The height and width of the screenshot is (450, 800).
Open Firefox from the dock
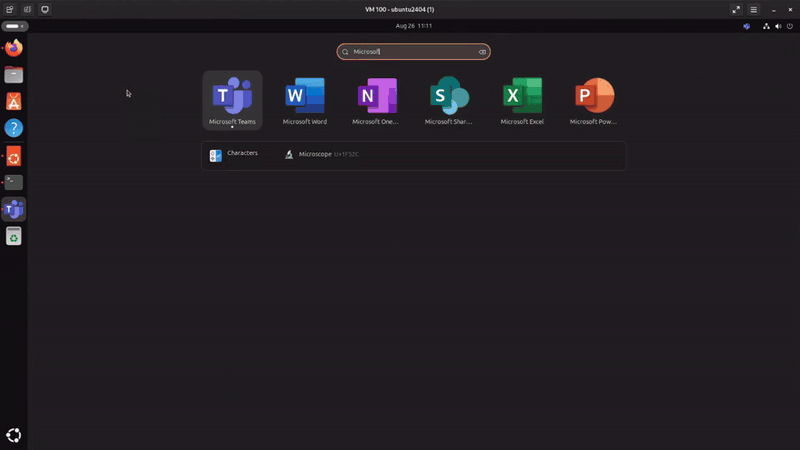point(14,48)
